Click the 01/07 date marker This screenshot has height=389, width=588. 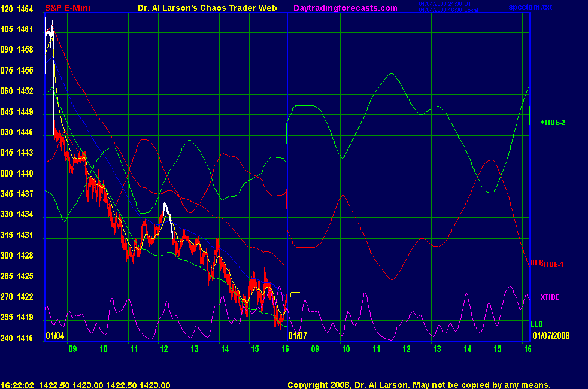297,336
